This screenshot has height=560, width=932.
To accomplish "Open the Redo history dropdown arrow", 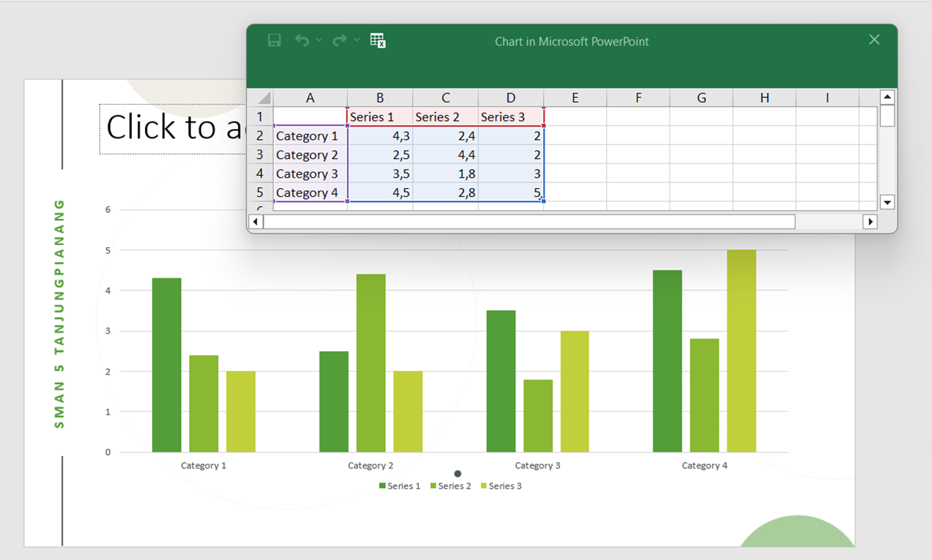I will point(356,40).
